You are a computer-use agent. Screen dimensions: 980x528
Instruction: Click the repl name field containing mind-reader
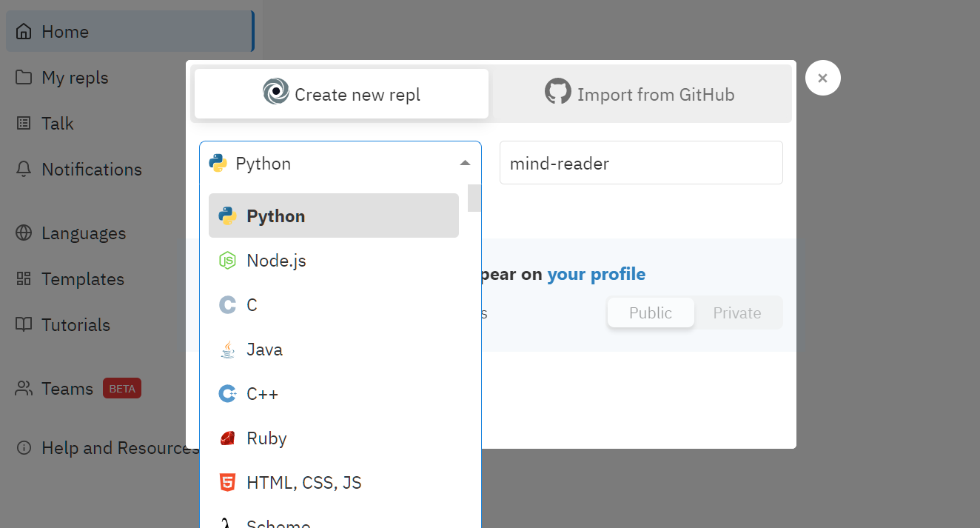[x=641, y=163]
